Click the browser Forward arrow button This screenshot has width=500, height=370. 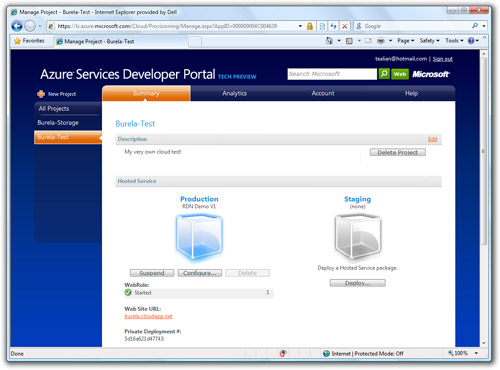tap(30, 26)
